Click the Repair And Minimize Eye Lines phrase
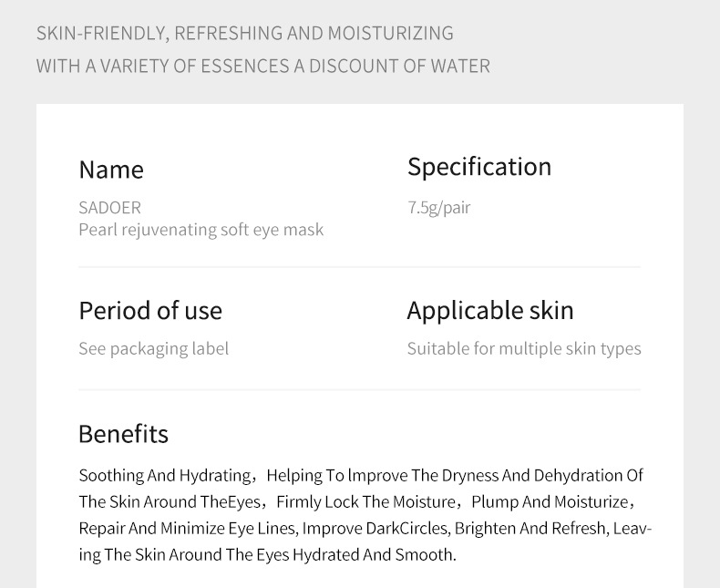This screenshot has height=588, width=720. point(188,528)
